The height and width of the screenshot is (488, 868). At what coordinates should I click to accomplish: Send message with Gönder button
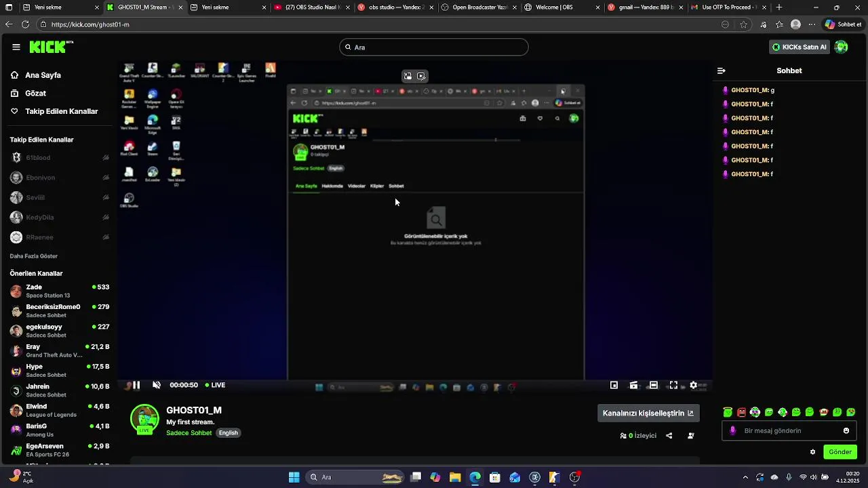840,452
